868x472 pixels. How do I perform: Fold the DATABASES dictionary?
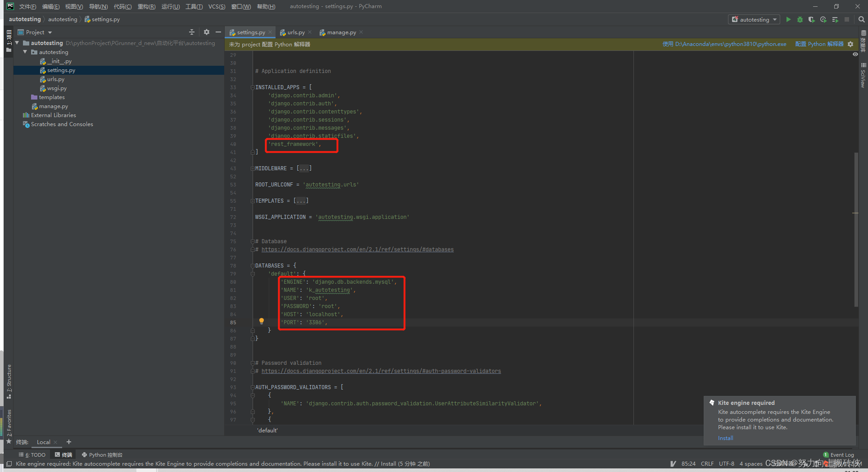click(x=253, y=266)
